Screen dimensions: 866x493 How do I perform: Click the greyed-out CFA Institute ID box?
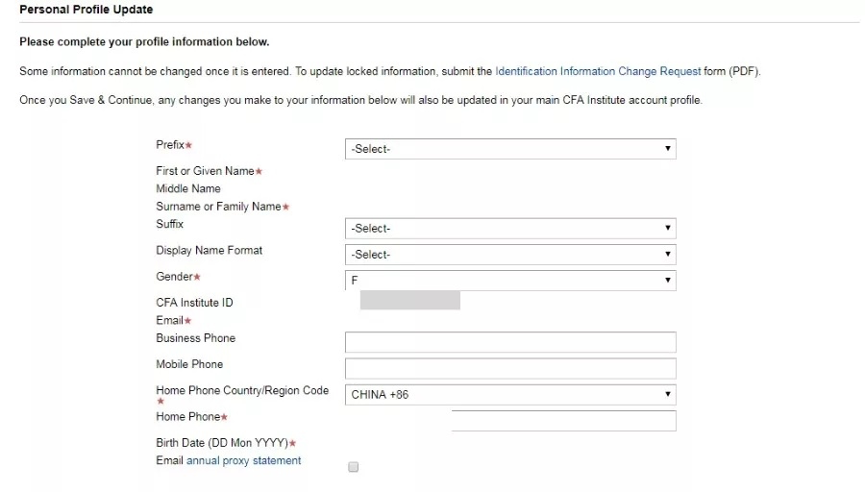tap(410, 300)
